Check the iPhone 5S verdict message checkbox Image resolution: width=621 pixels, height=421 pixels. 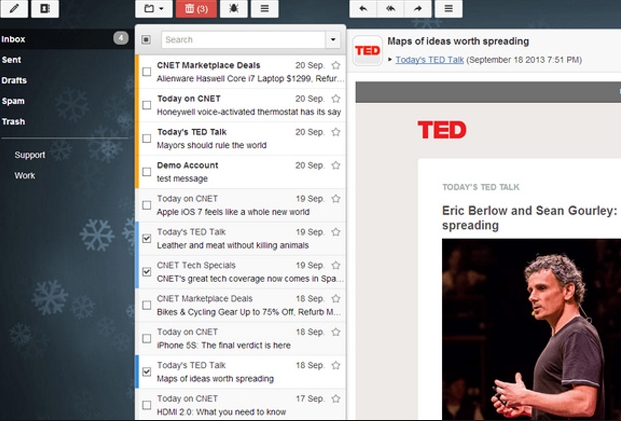(x=147, y=338)
